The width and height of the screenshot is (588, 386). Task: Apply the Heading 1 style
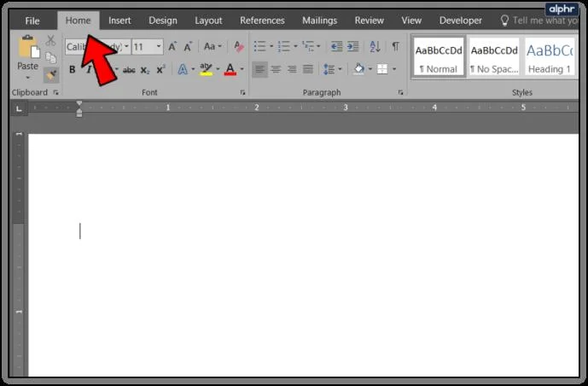click(x=550, y=56)
